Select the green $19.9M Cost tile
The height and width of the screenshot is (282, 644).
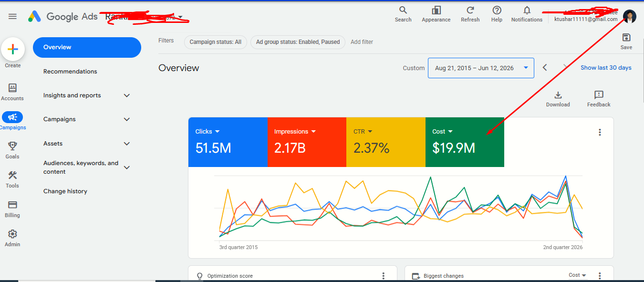pos(465,142)
